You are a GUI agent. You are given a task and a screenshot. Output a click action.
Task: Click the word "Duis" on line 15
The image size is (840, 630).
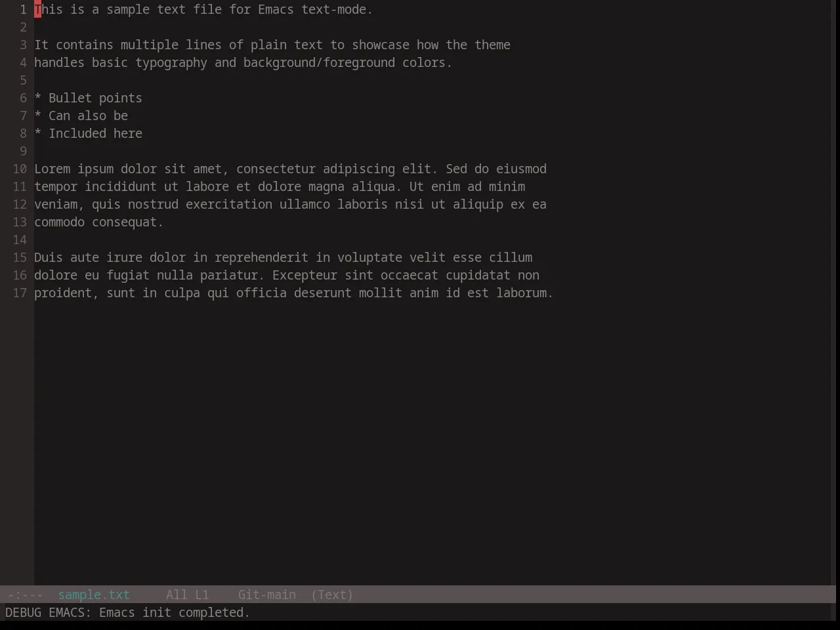pos(49,258)
